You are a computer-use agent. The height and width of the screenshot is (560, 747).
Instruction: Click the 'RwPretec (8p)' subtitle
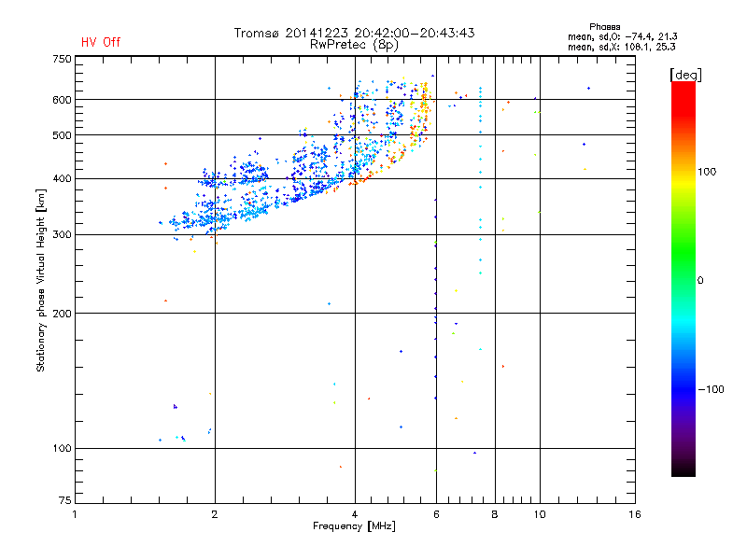[354, 45]
